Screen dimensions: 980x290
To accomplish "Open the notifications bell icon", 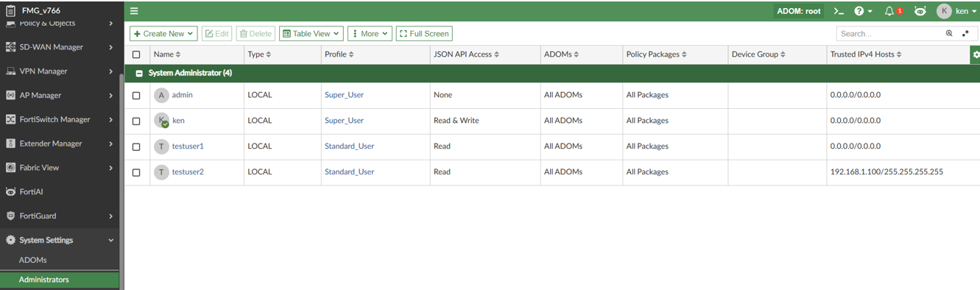I will coord(889,11).
